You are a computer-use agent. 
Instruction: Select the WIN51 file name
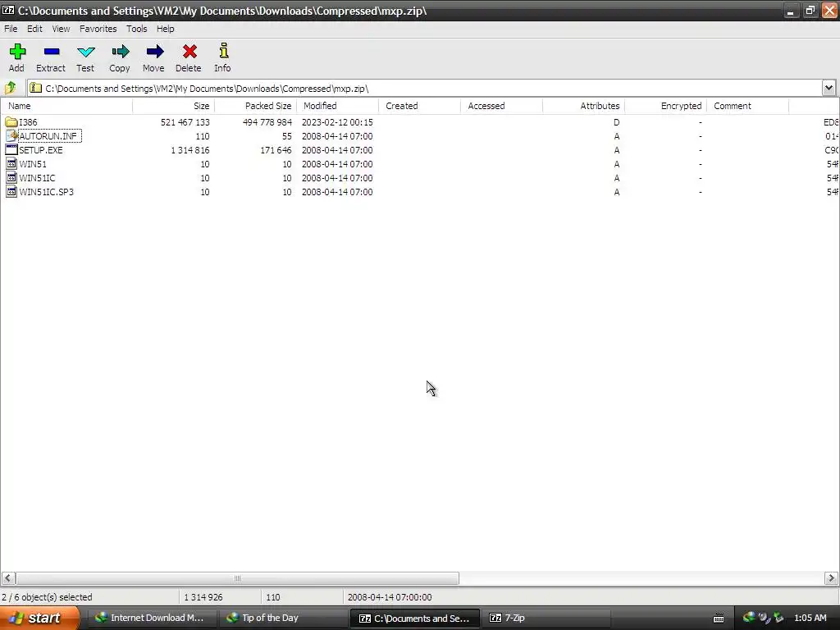click(x=33, y=164)
